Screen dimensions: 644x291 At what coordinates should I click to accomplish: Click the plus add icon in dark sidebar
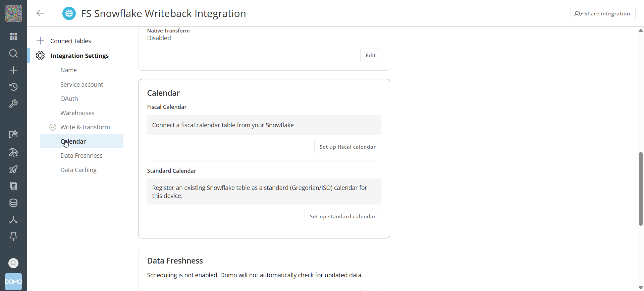coord(13,70)
